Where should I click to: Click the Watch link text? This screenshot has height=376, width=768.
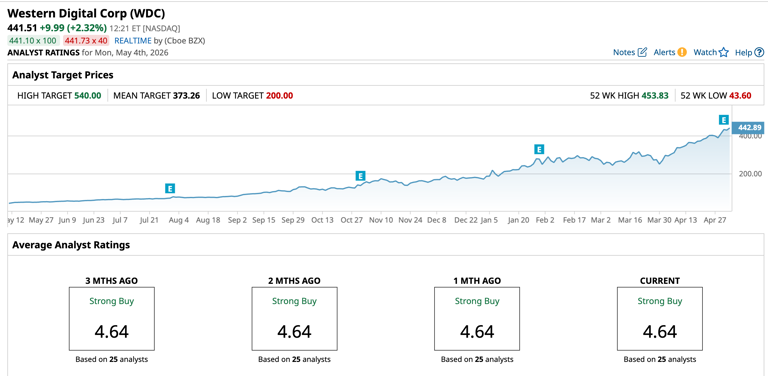705,52
